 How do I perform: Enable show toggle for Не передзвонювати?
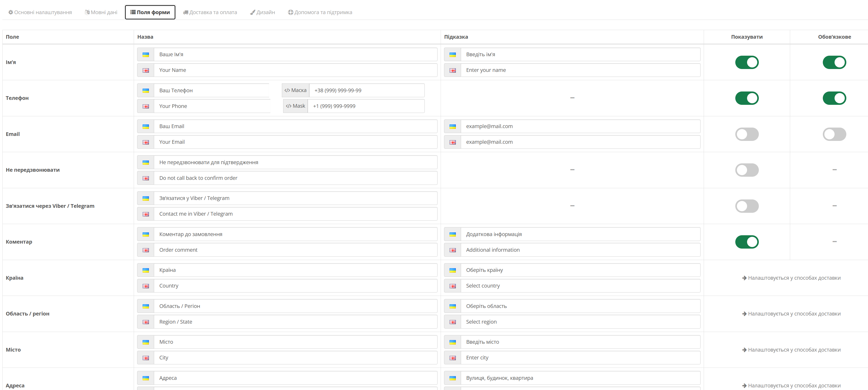(x=747, y=170)
